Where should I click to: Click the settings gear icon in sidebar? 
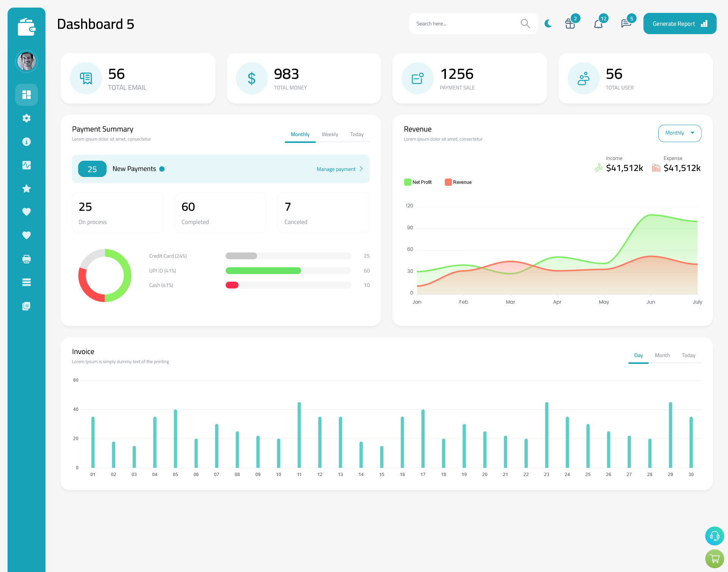point(27,118)
